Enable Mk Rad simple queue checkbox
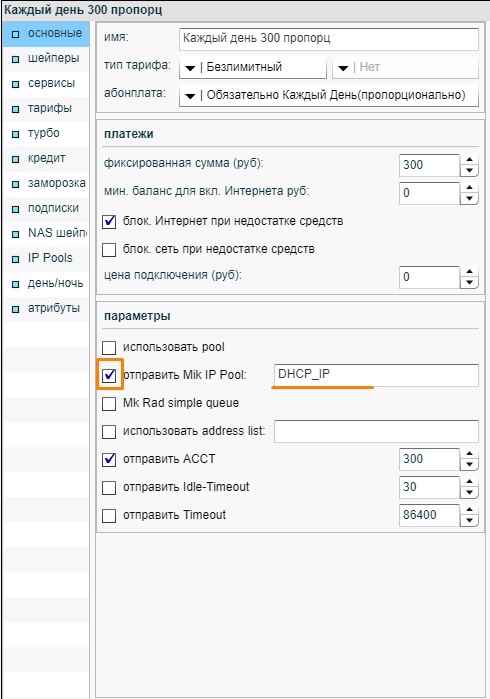This screenshot has width=490, height=699. [x=109, y=403]
